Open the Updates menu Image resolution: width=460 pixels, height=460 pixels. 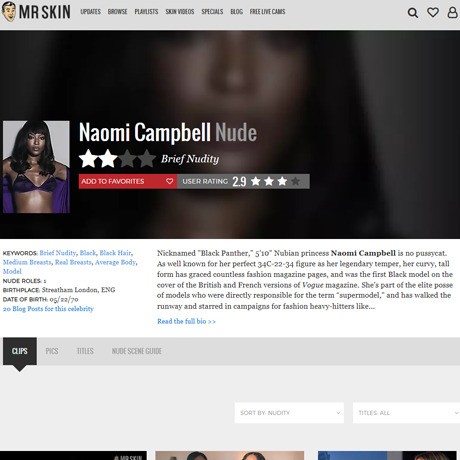(x=90, y=12)
